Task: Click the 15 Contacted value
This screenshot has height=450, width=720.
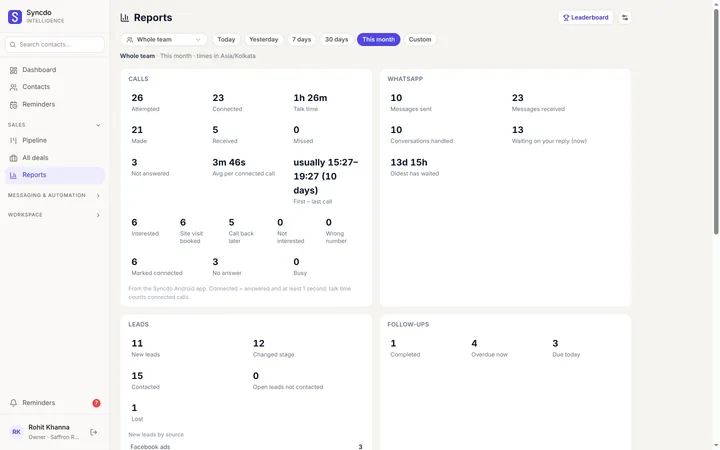Action: pos(137,376)
